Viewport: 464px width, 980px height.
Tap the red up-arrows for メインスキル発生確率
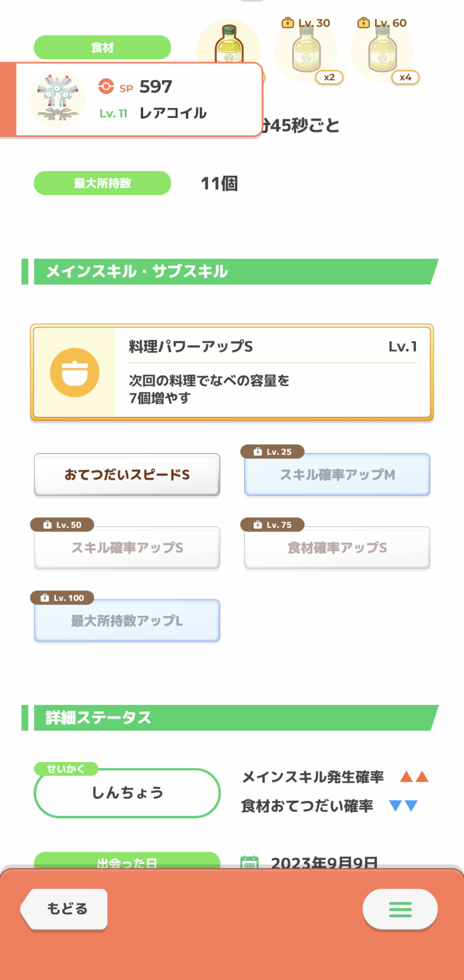tap(414, 777)
